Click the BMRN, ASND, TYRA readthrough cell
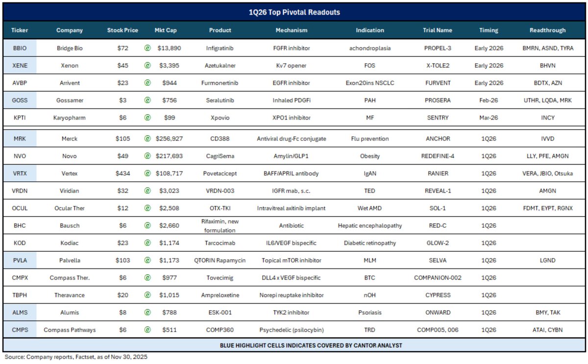 547,49
